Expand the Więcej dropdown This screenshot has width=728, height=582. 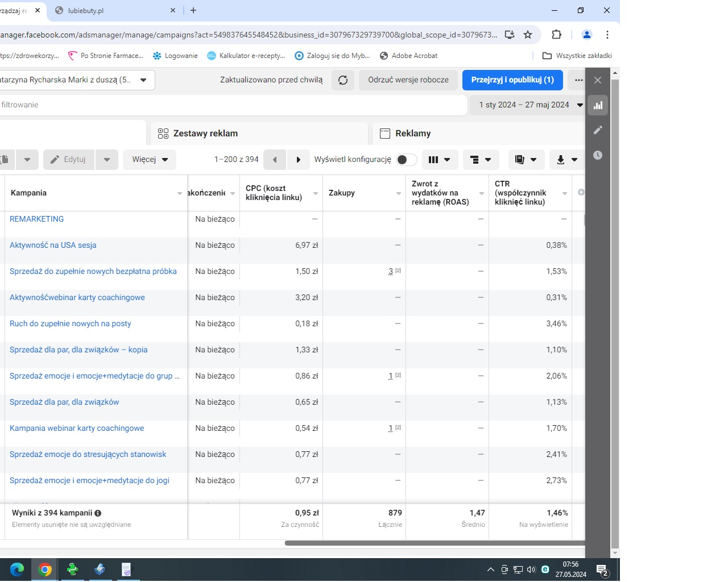point(150,160)
